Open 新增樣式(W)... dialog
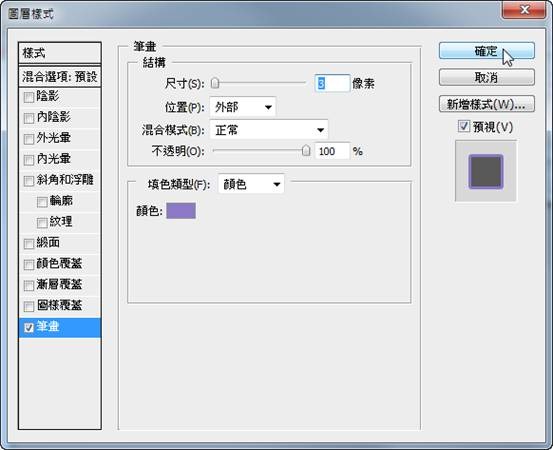Image resolution: width=553 pixels, height=450 pixels. 487,104
